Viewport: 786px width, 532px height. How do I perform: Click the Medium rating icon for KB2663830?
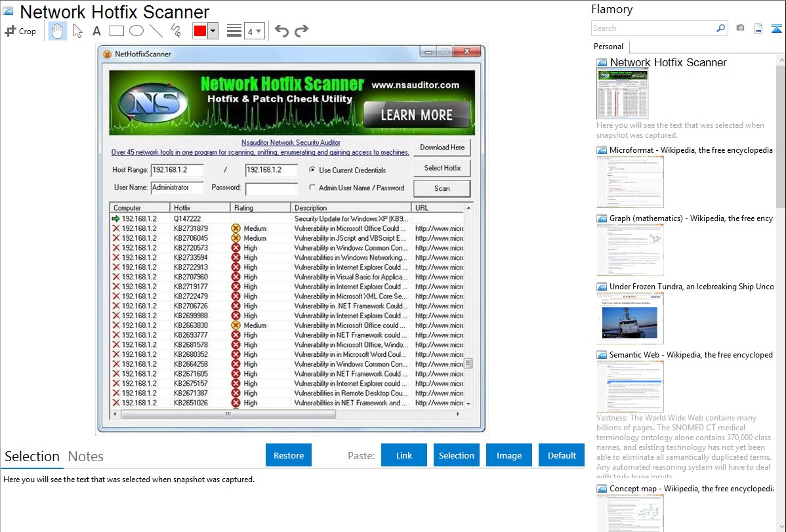[236, 325]
